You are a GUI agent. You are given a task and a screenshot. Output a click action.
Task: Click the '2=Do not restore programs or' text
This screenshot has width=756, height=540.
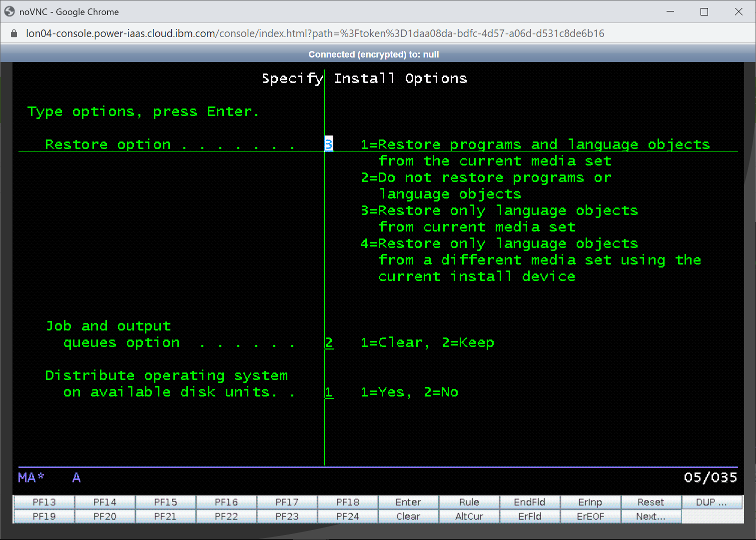coord(486,177)
